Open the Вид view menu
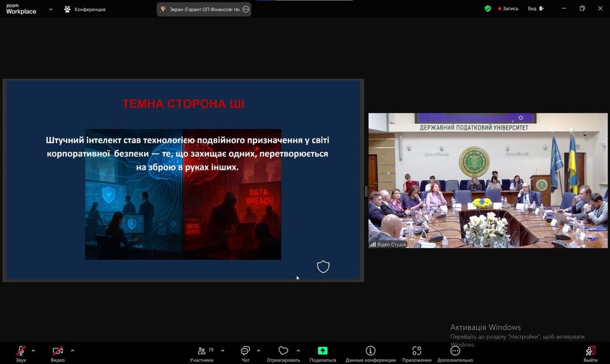Image resolution: width=610 pixels, height=364 pixels. (x=535, y=9)
